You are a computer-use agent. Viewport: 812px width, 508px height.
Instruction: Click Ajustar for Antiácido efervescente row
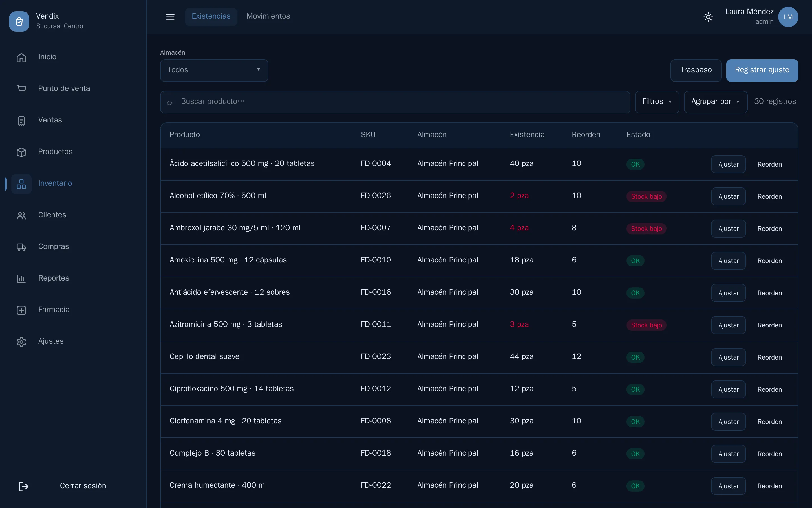728,293
